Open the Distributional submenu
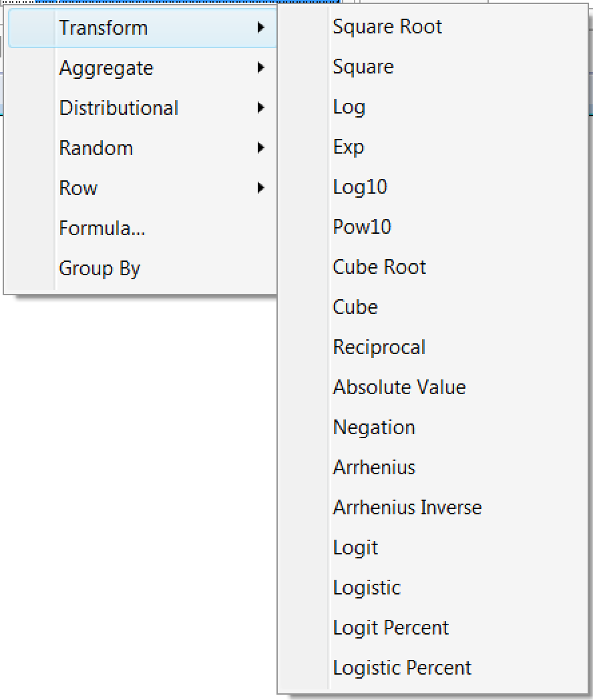The width and height of the screenshot is (593, 700). 119,108
